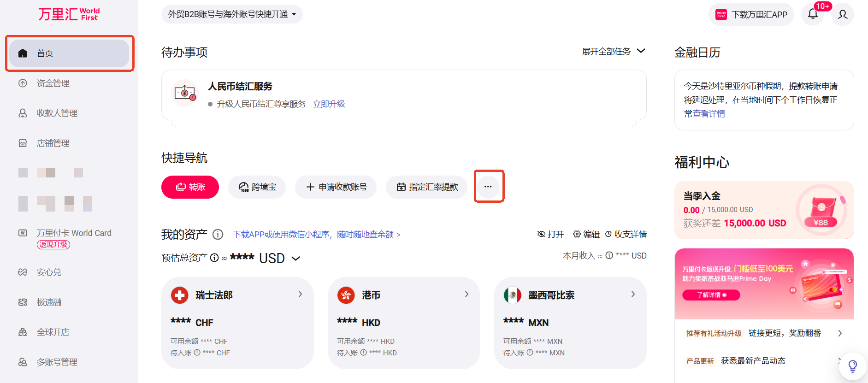Open the user profile icon
The image size is (868, 383).
843,14
